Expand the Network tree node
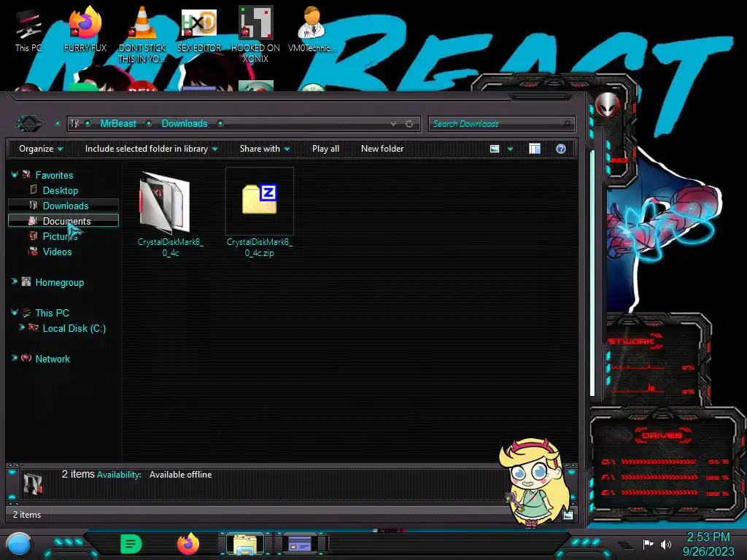Image resolution: width=747 pixels, height=560 pixels. pos(15,358)
